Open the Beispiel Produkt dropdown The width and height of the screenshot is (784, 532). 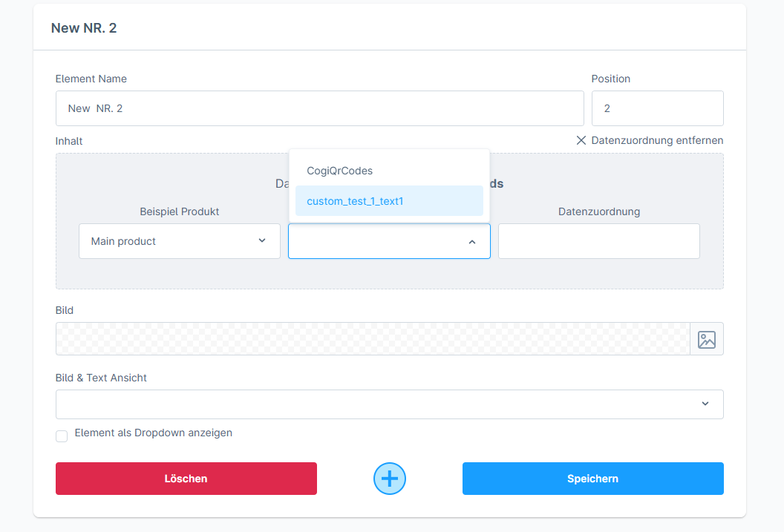point(178,241)
